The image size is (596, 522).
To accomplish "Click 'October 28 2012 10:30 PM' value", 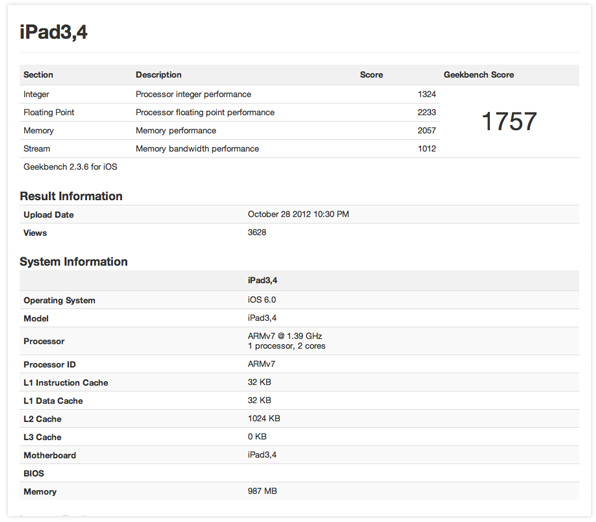I will point(298,214).
